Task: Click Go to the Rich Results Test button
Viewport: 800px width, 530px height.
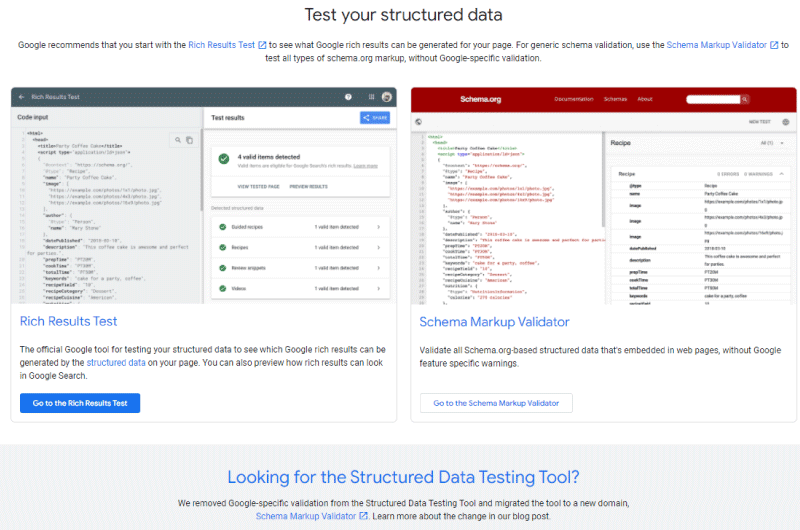Action: (80, 403)
